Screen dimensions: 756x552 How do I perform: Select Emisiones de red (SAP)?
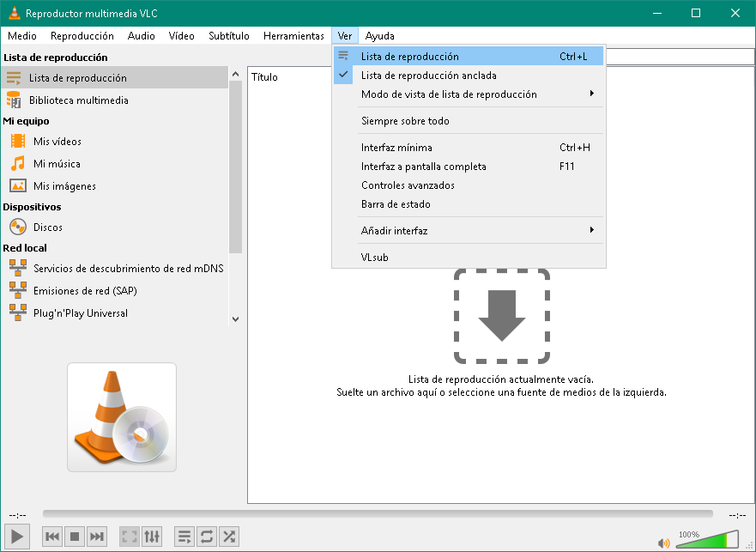[115, 290]
